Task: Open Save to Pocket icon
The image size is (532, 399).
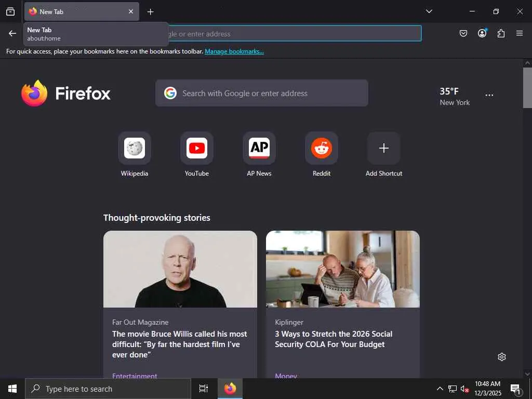Action: 463,33
